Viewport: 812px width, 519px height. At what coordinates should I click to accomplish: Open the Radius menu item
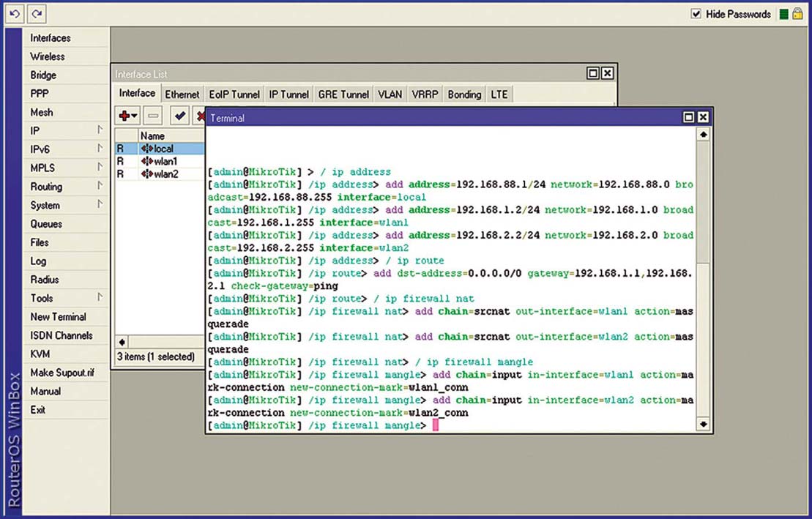point(66,280)
